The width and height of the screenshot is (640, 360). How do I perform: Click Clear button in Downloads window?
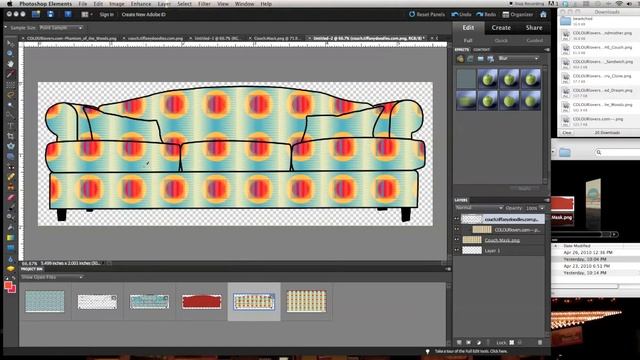[567, 133]
